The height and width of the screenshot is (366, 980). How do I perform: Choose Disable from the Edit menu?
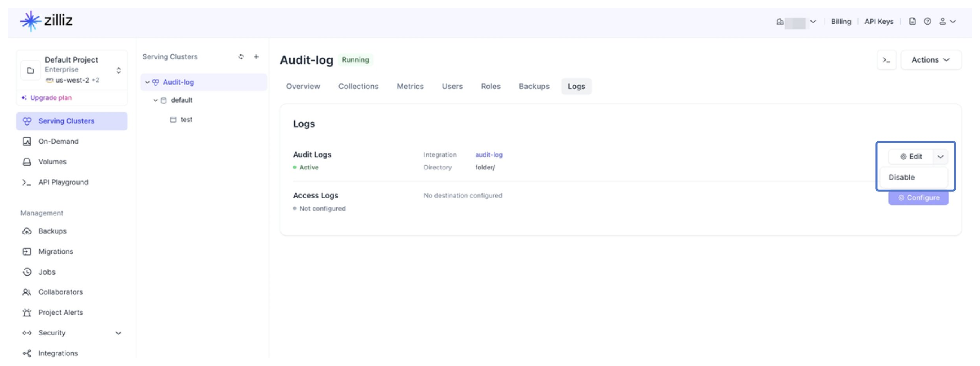click(913, 177)
